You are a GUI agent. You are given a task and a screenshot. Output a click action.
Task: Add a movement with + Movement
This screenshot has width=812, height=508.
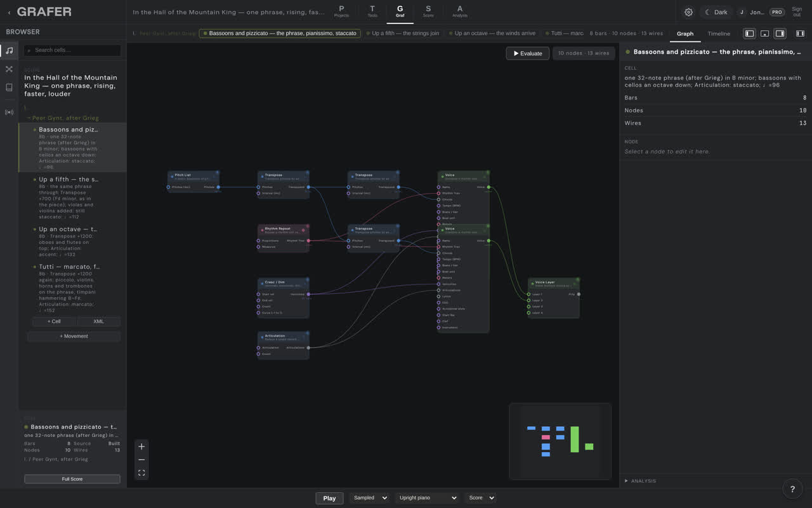pyautogui.click(x=74, y=336)
